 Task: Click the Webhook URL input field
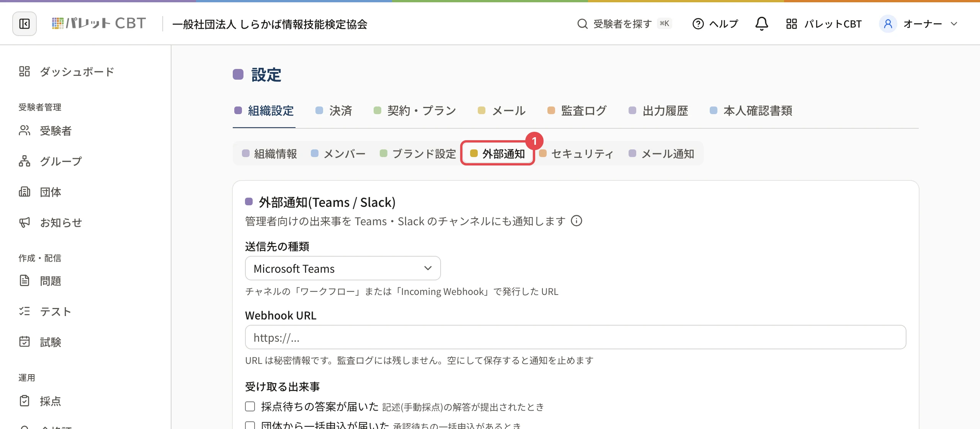pos(575,337)
